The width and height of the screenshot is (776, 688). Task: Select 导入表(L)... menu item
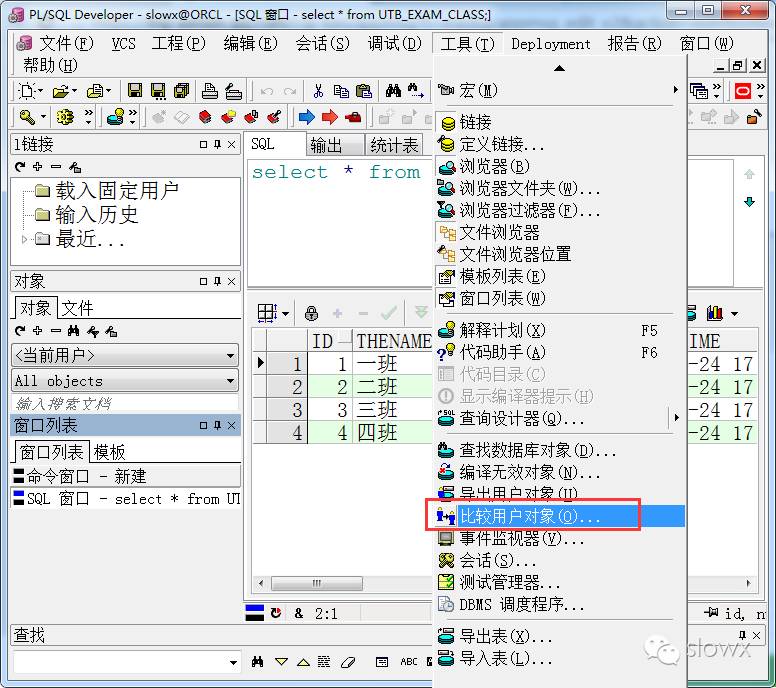559,658
